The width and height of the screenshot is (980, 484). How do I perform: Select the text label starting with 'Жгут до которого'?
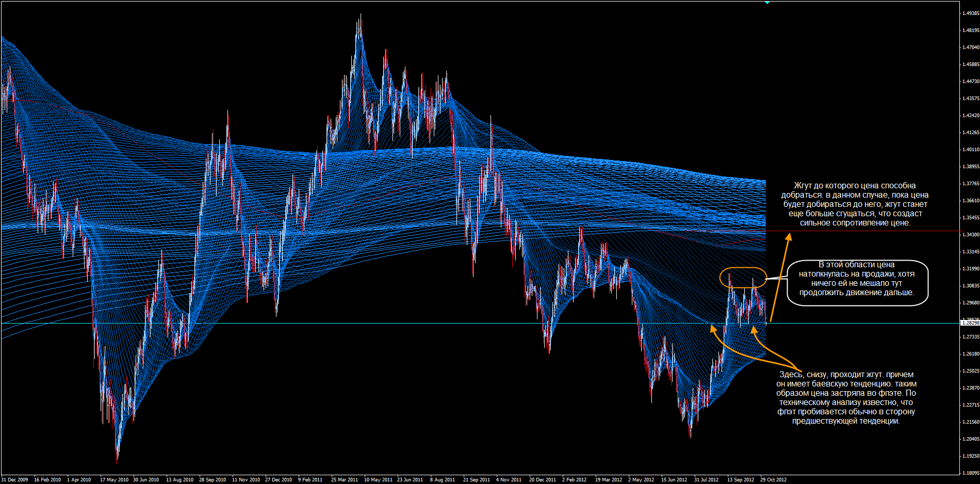coord(855,204)
